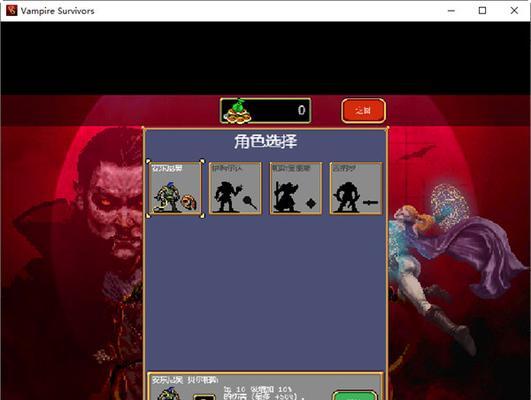Select the third locked character holding staff
This screenshot has height=400, width=531.
[296, 188]
